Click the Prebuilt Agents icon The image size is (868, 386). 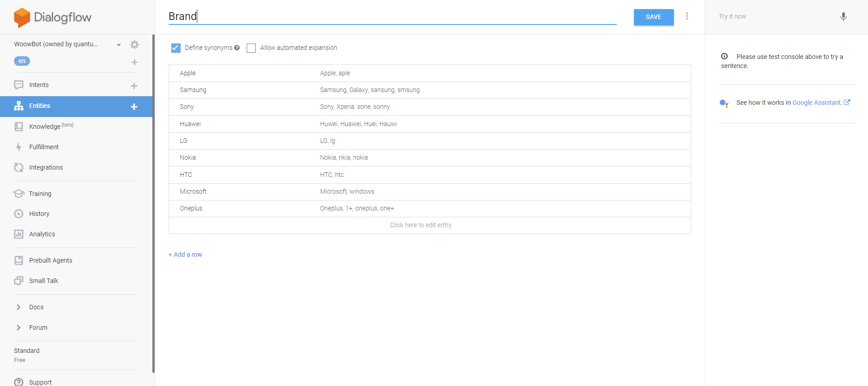point(19,260)
